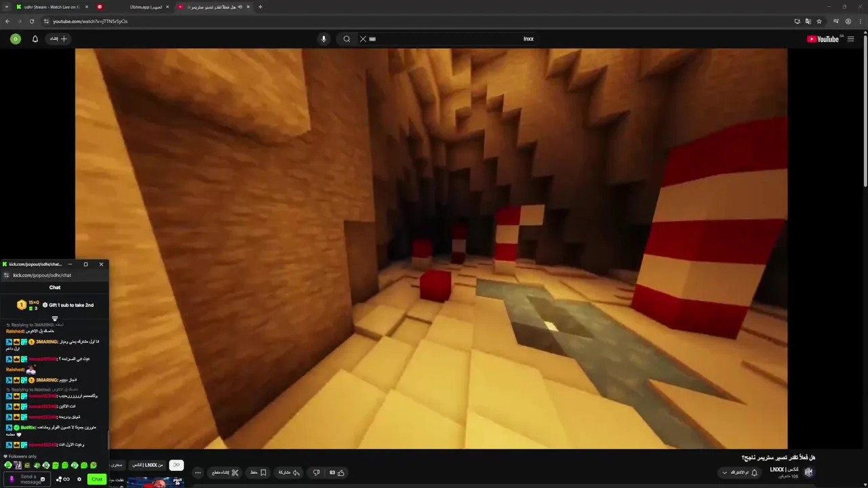Reload the YouTube page
This screenshot has width=868, height=488.
coord(31,21)
